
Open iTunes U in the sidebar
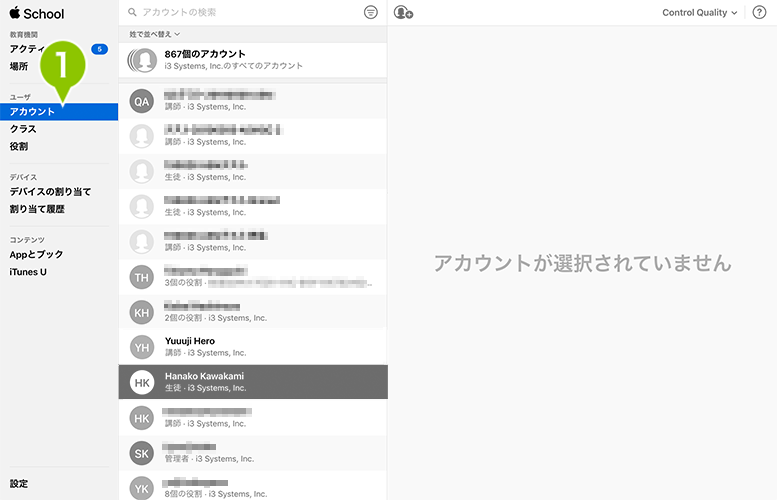point(28,272)
